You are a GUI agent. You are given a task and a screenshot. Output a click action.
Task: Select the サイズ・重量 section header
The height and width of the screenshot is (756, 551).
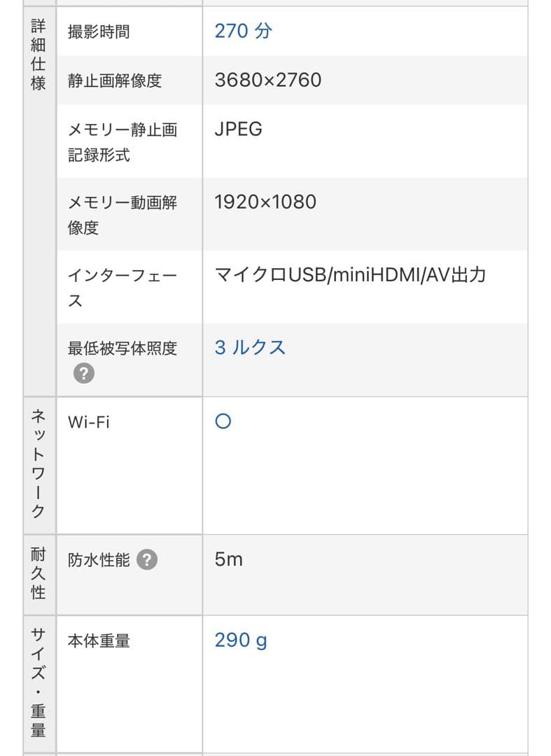37,682
